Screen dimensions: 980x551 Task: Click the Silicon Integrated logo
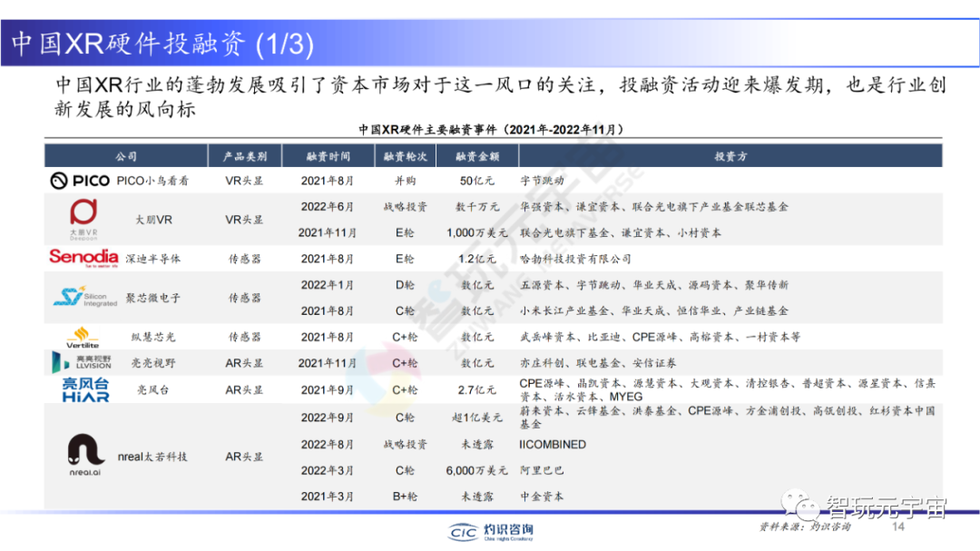(x=85, y=297)
